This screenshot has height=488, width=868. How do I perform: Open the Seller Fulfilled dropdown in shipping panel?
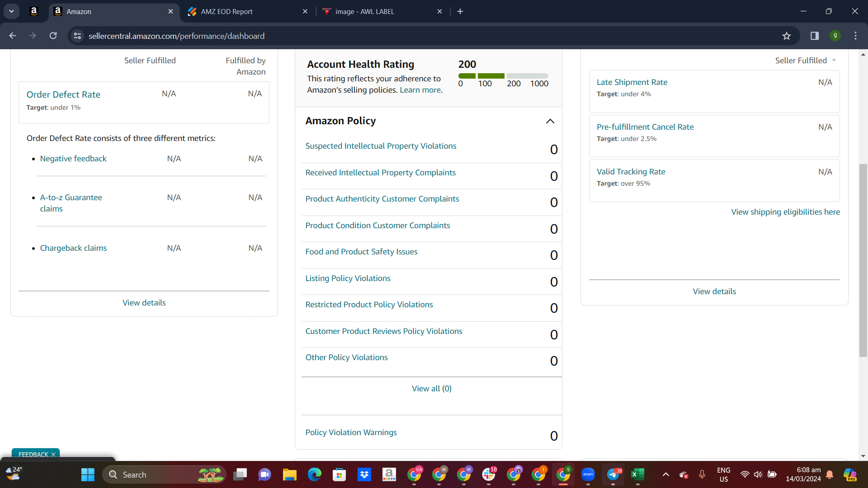coord(806,61)
